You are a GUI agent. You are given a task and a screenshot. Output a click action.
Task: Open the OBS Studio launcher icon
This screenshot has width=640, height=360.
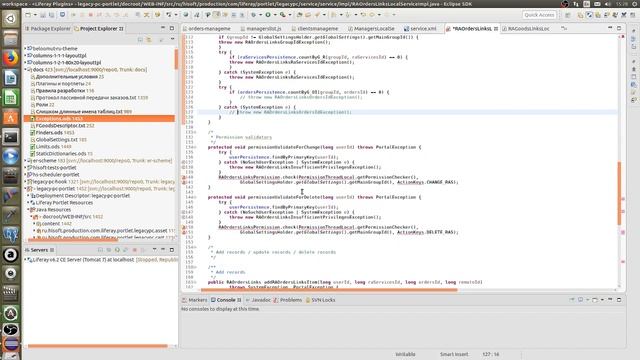[11, 329]
